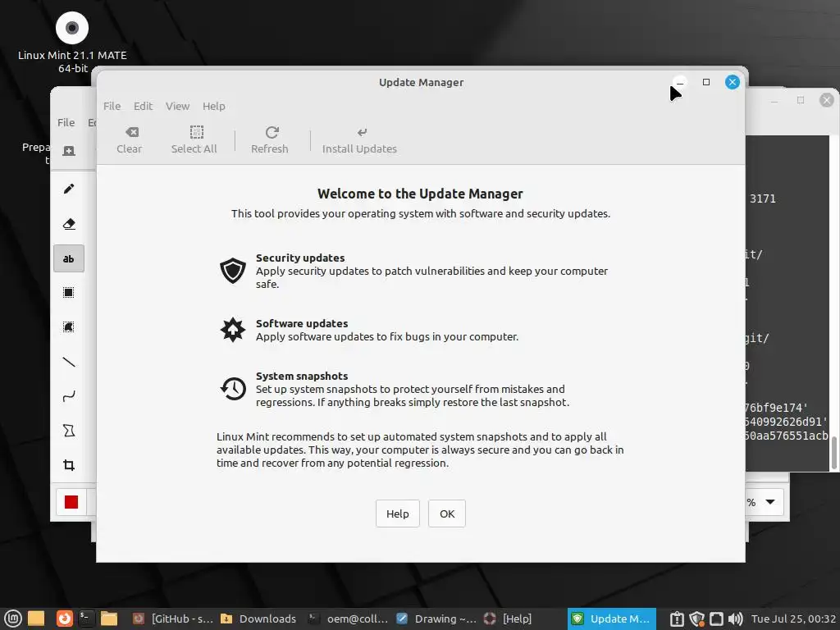
Task: Maximize the Update Manager window
Action: click(x=706, y=82)
